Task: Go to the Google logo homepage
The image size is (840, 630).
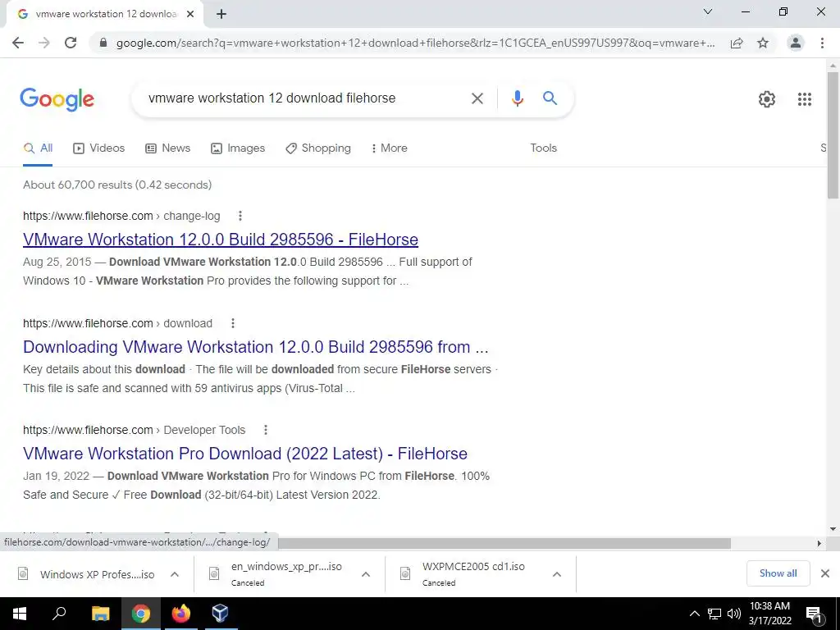Action: coord(57,99)
